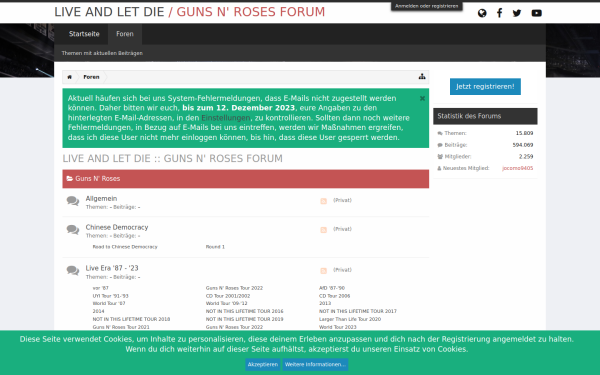This screenshot has width=600, height=375.
Task: Open the 2013 subforum link
Action: pyautogui.click(x=325, y=303)
